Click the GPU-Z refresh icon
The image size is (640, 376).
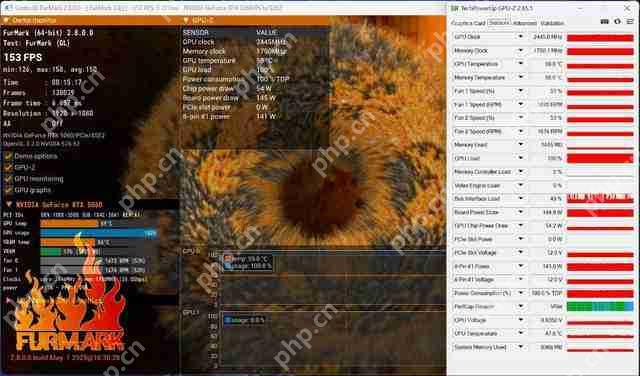pos(617,22)
